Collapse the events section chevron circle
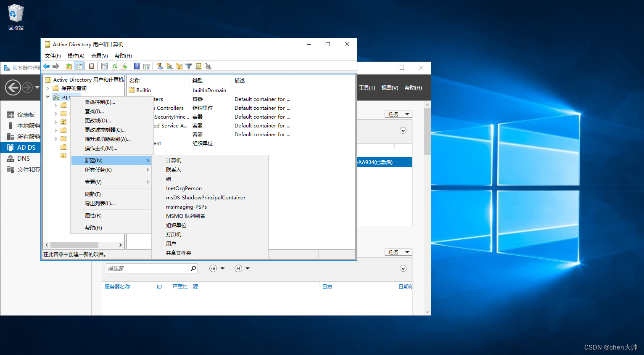The width and height of the screenshot is (644, 355). click(403, 268)
